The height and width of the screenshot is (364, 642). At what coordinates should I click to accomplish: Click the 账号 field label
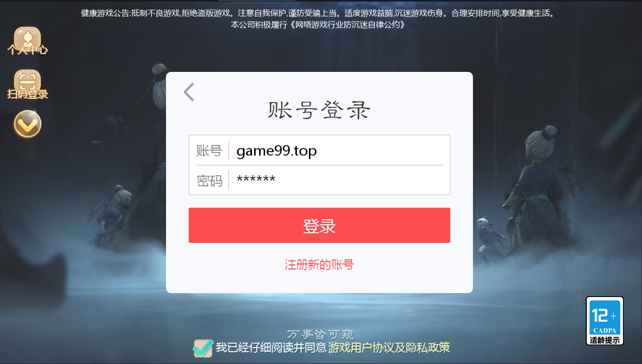pos(209,150)
